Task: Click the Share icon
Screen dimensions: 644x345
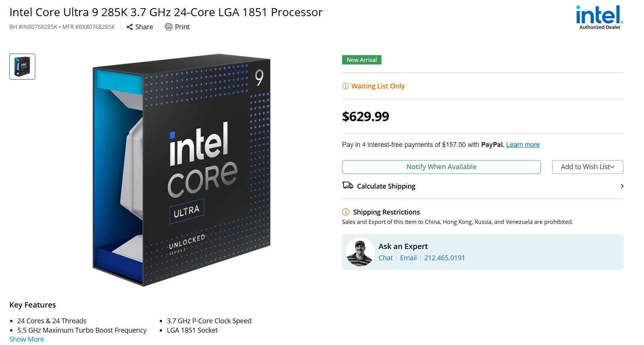Action: [x=129, y=27]
